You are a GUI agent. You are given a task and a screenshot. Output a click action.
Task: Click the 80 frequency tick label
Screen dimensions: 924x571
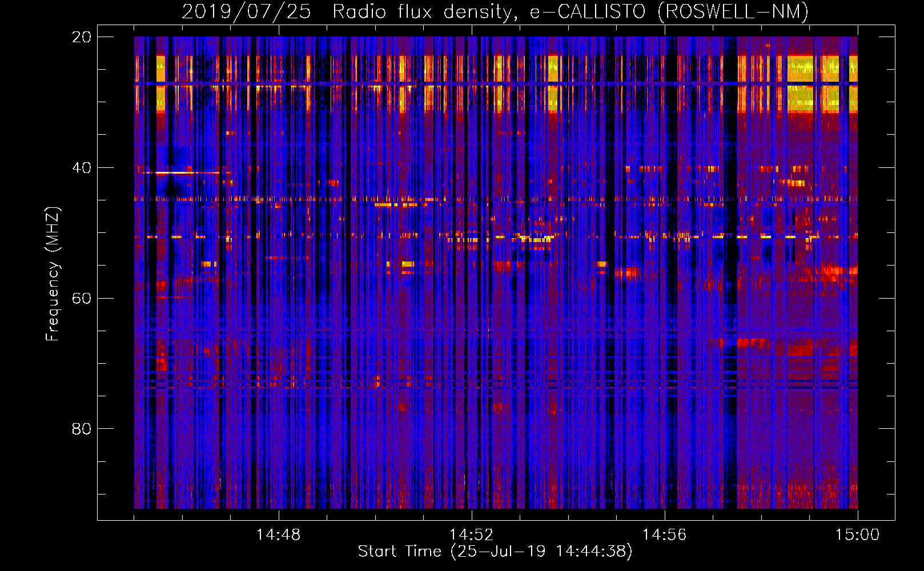(x=82, y=429)
